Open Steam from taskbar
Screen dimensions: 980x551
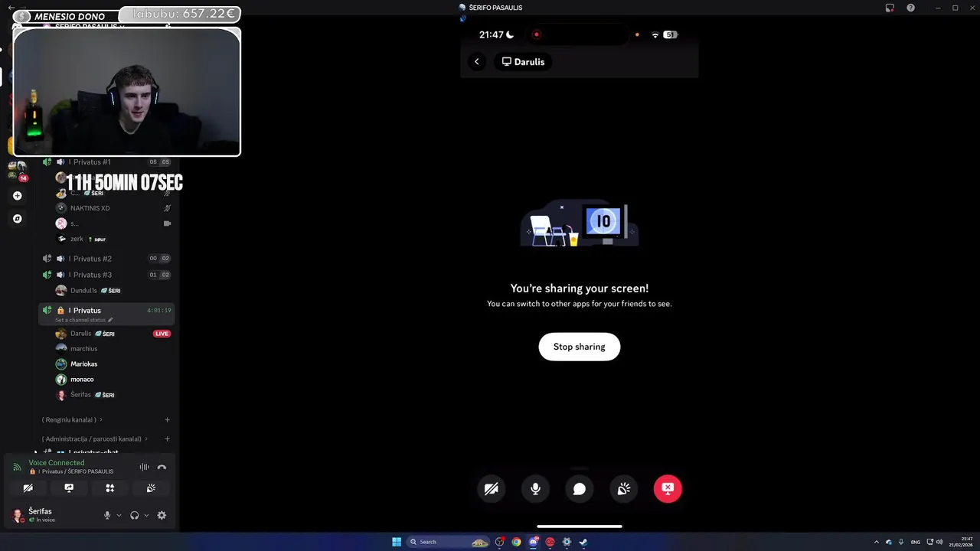point(583,542)
